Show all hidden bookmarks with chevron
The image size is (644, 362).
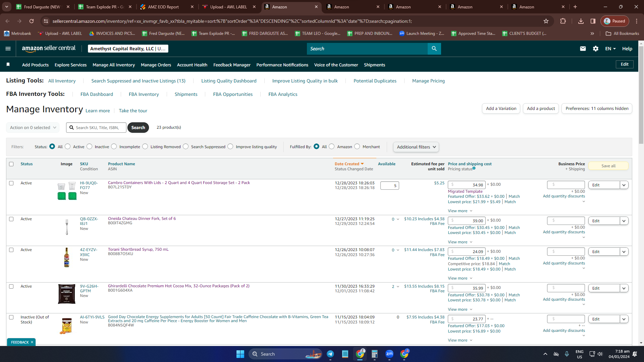coord(592,34)
